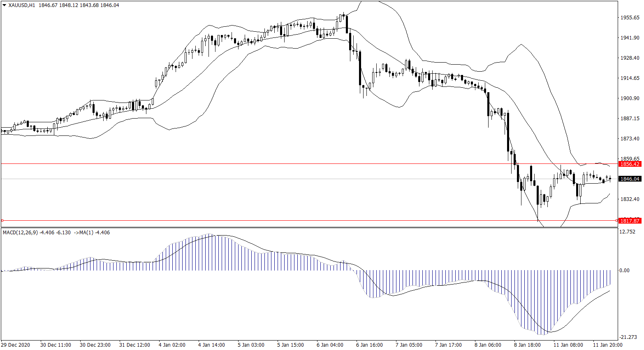This screenshot has width=644, height=350.
Task: Click the red 1856.42 price label
Action: coord(630,164)
